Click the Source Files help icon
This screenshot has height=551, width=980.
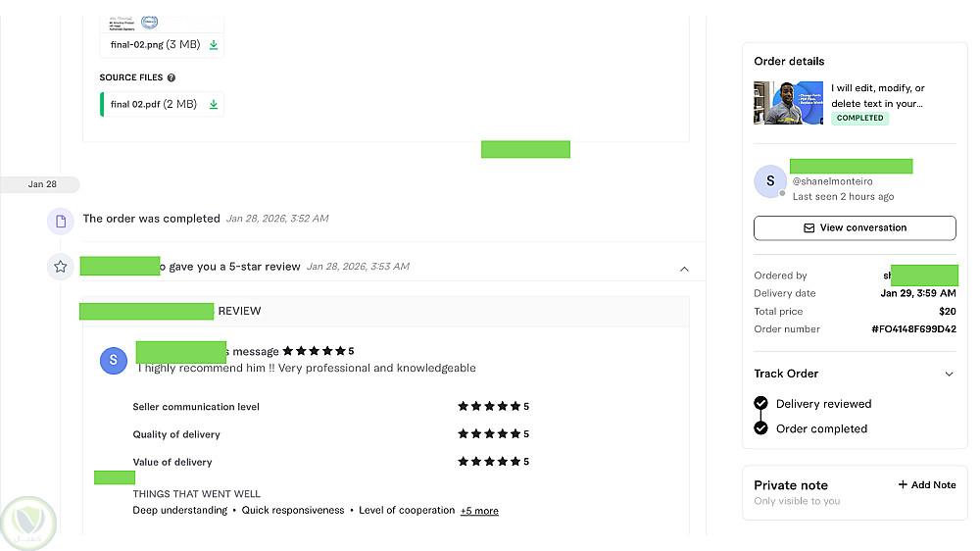pyautogui.click(x=171, y=77)
